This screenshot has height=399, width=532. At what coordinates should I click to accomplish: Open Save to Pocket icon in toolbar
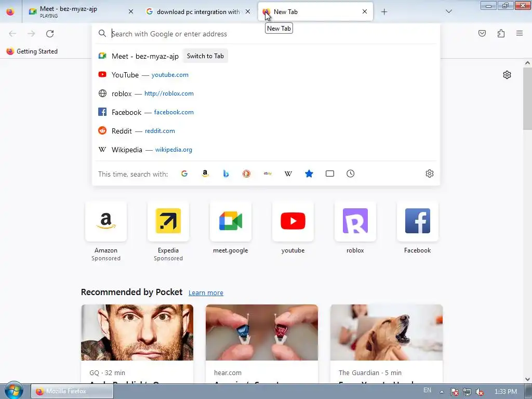482,33
